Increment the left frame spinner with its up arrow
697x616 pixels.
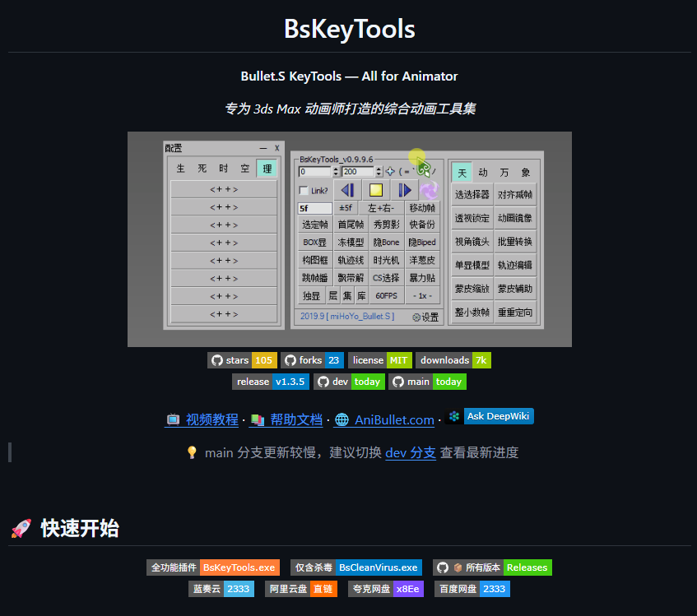point(336,169)
